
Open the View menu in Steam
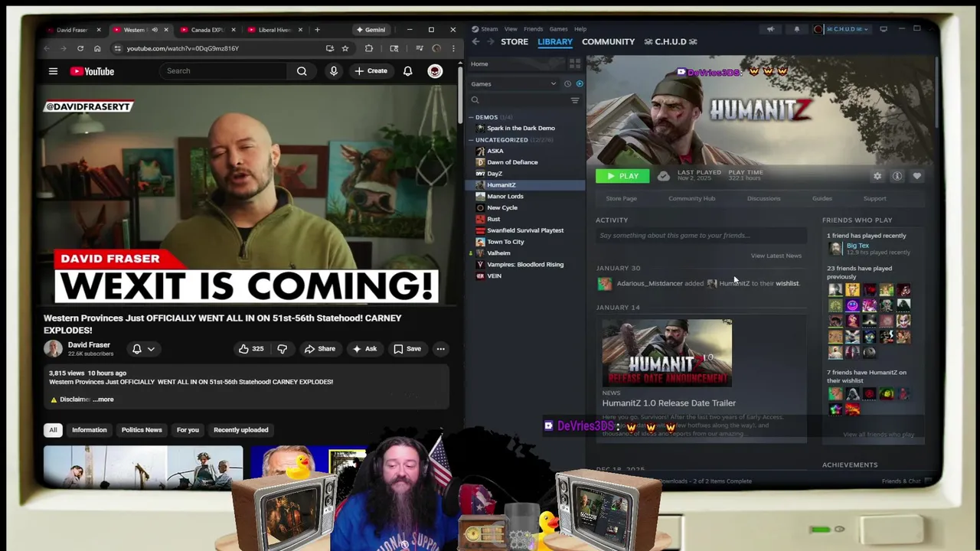point(511,29)
